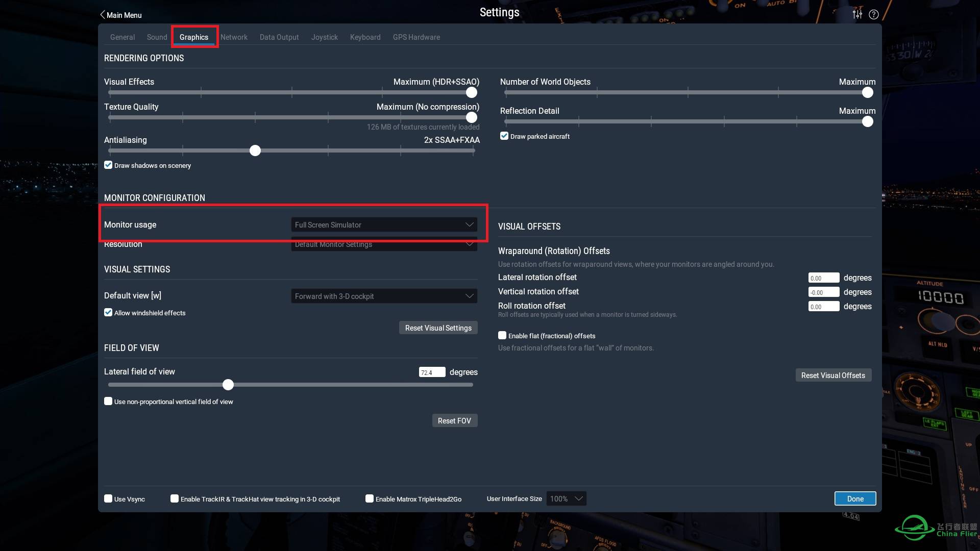Switch to the General settings tab
This screenshot has width=980, height=551.
pos(122,37)
